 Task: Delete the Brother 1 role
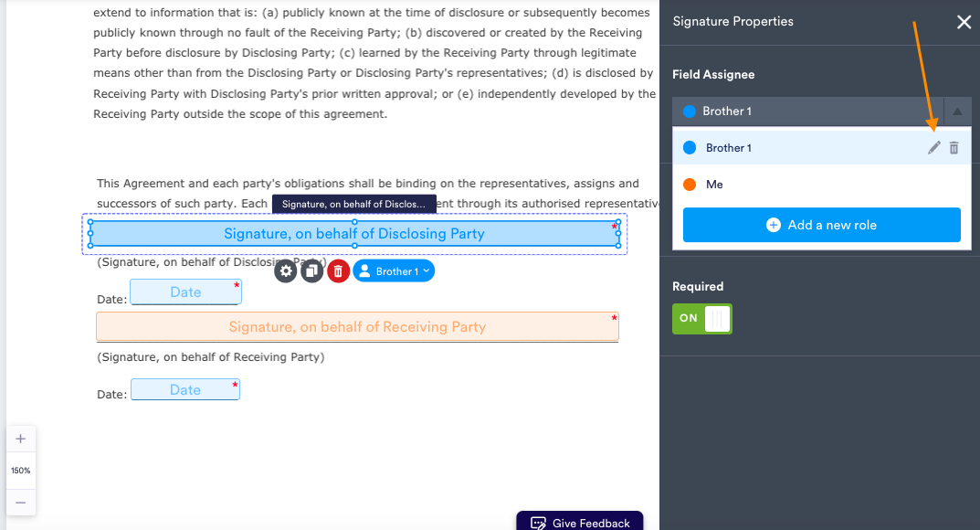[x=954, y=148]
